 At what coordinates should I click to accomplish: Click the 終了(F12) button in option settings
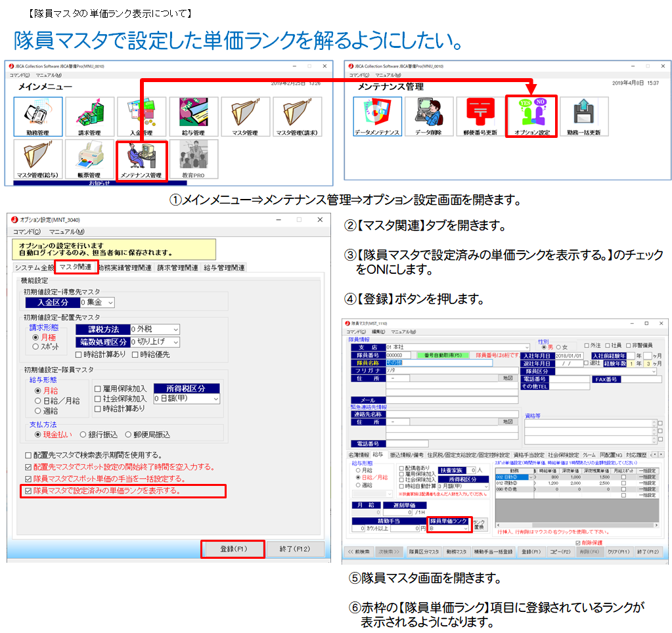tap(294, 549)
